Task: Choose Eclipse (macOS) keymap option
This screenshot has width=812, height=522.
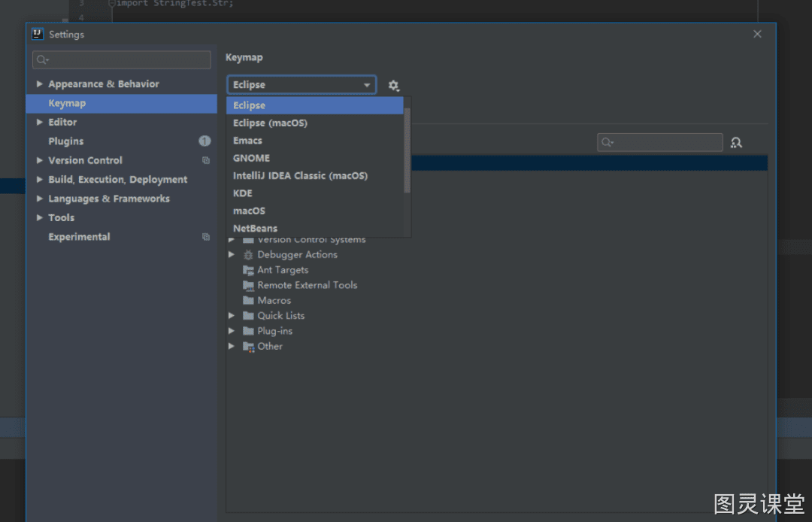Action: click(x=315, y=123)
